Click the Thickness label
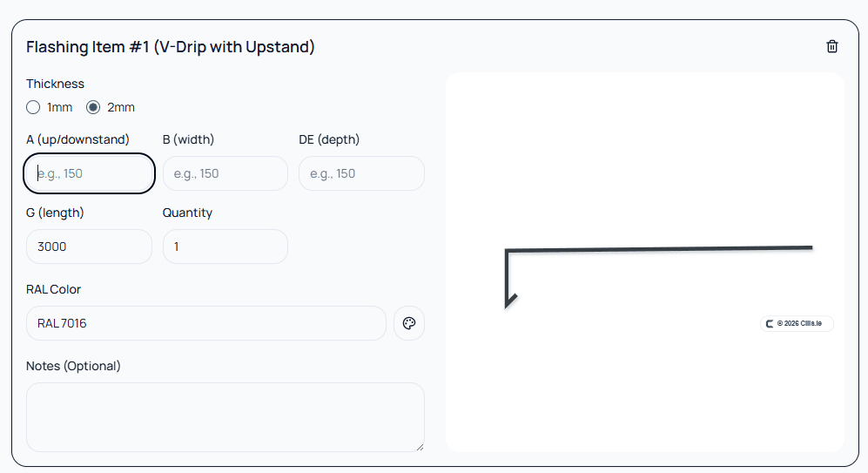Viewport: 868px width, 473px height. click(x=55, y=84)
